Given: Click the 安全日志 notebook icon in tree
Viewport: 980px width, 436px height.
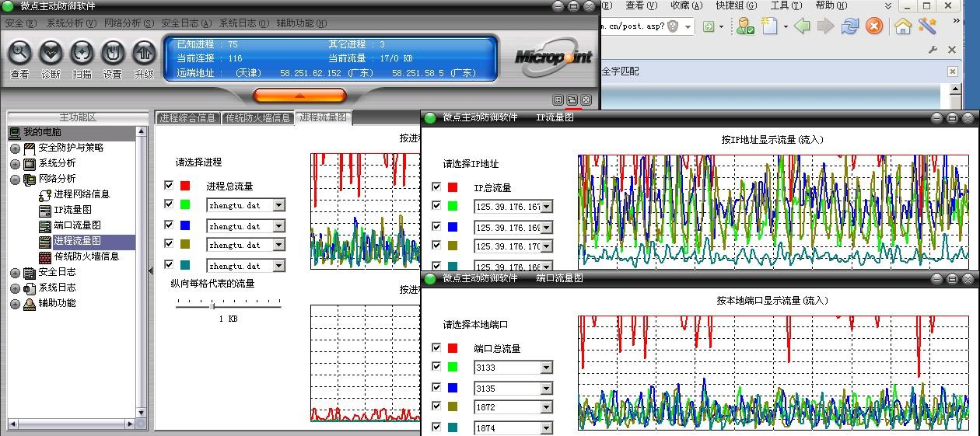Looking at the screenshot, I should pyautogui.click(x=30, y=273).
